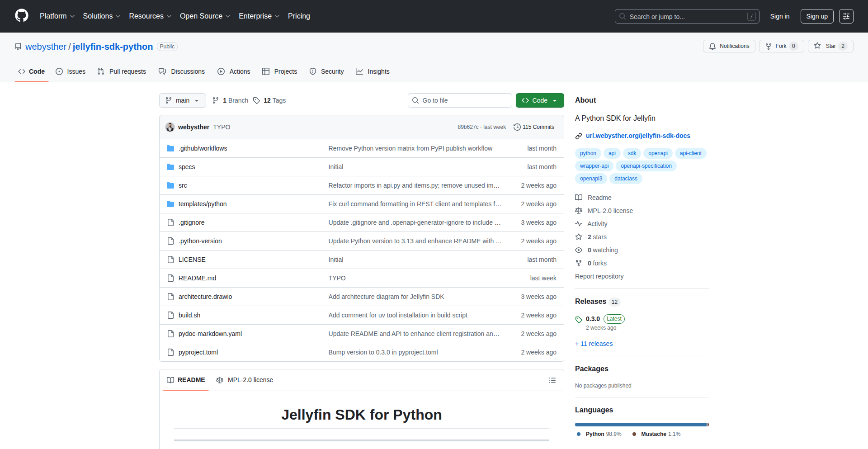Click the .python-version file icon
The width and height of the screenshot is (868, 449).
(x=170, y=241)
